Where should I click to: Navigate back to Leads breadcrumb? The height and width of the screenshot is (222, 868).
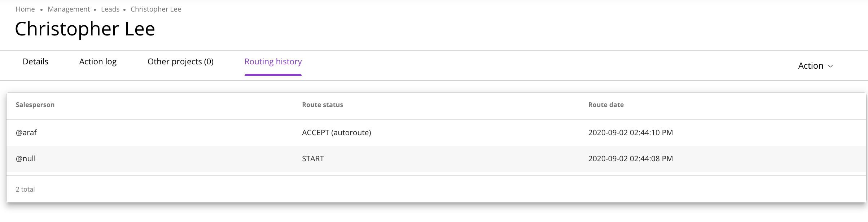110,9
